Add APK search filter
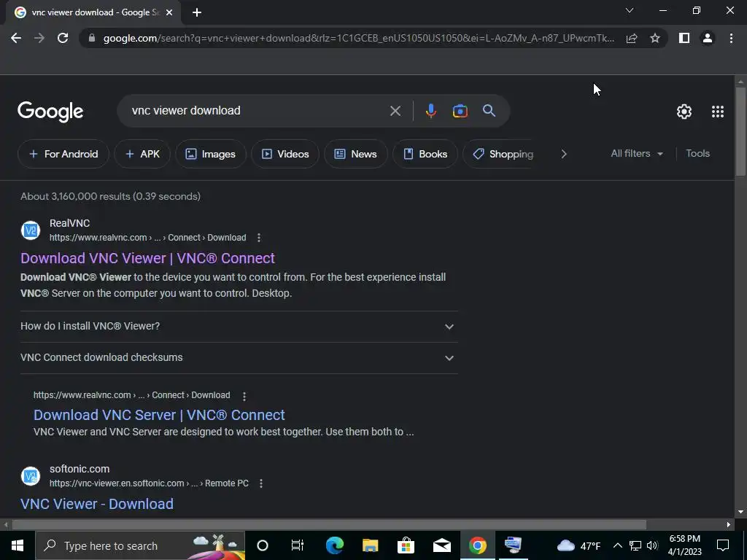This screenshot has height=560, width=747. [x=142, y=154]
